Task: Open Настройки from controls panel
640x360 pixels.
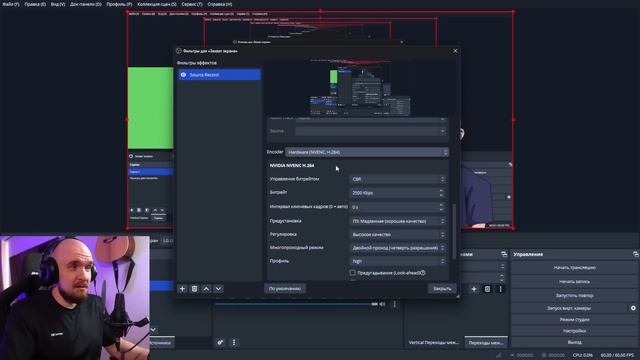Action: 574,331
